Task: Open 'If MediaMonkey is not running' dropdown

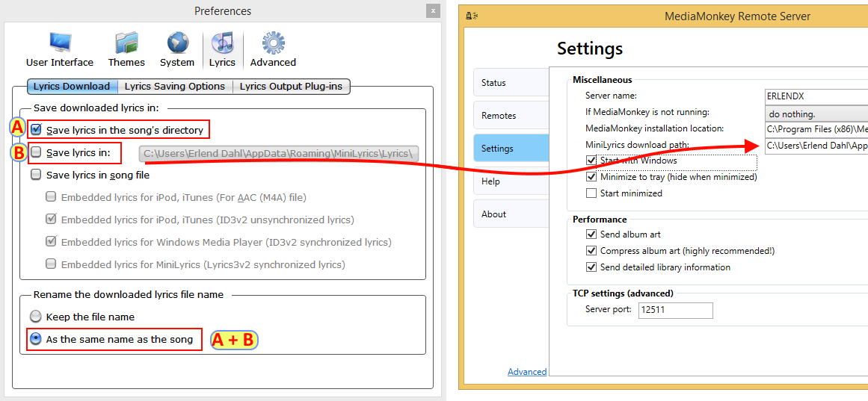Action: coord(816,114)
